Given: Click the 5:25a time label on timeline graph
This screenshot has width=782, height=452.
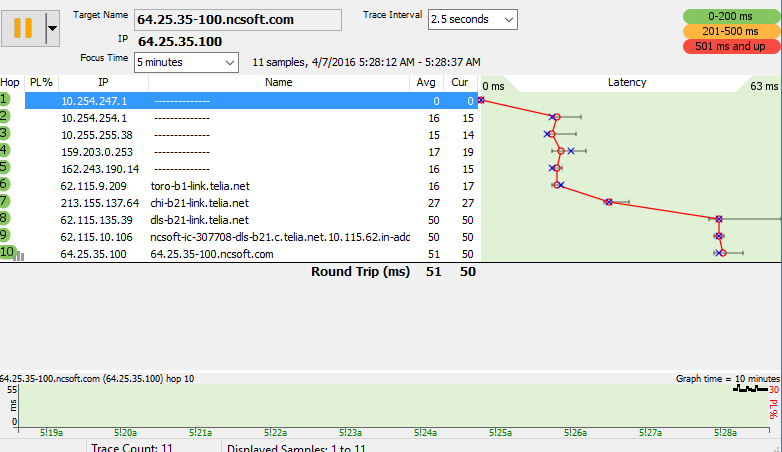Looking at the screenshot, I should point(500,433).
